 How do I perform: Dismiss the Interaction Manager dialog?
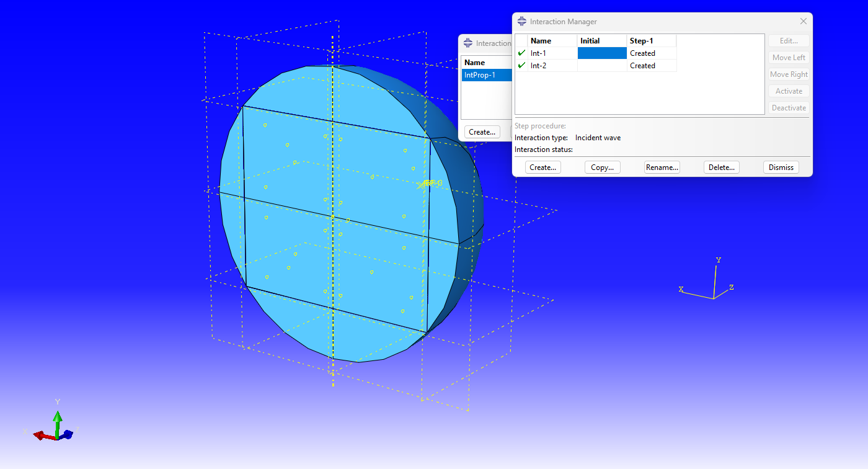781,167
